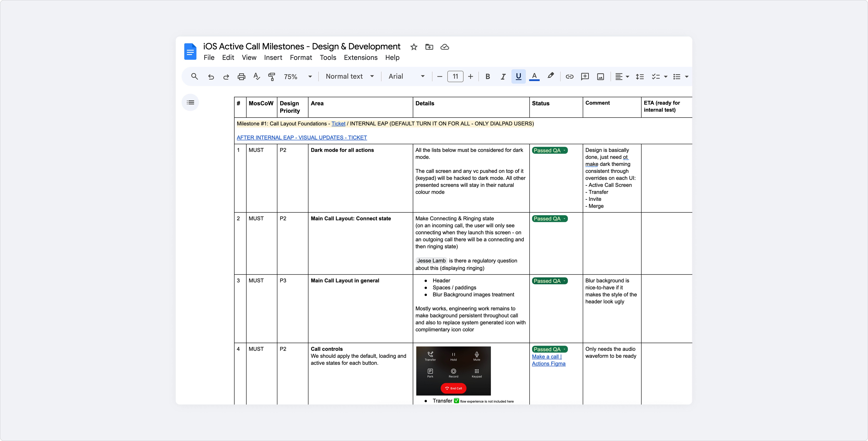Open the text color picker
The height and width of the screenshot is (441, 868).
click(534, 76)
